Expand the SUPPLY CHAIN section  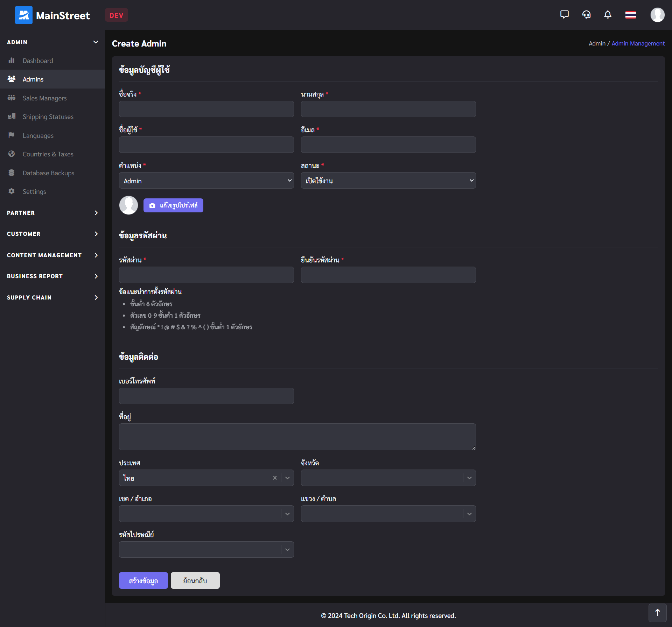[52, 297]
